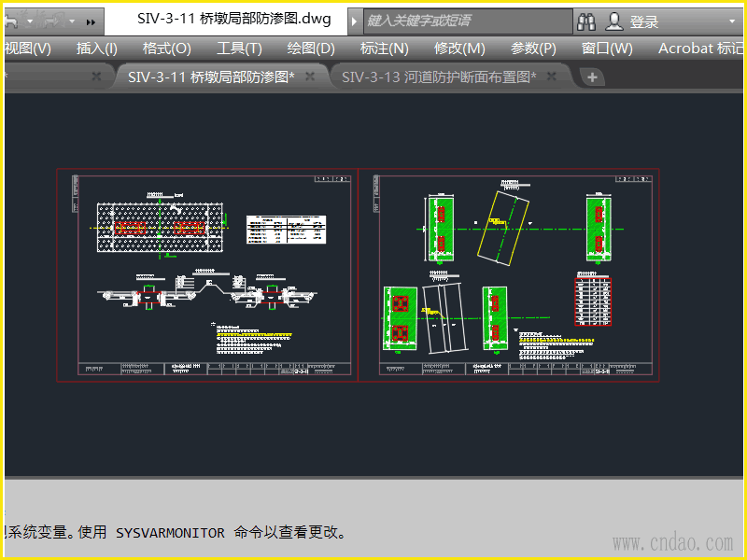This screenshot has width=747, height=560.
Task: Open the 视图(V) menu
Action: click(x=28, y=49)
